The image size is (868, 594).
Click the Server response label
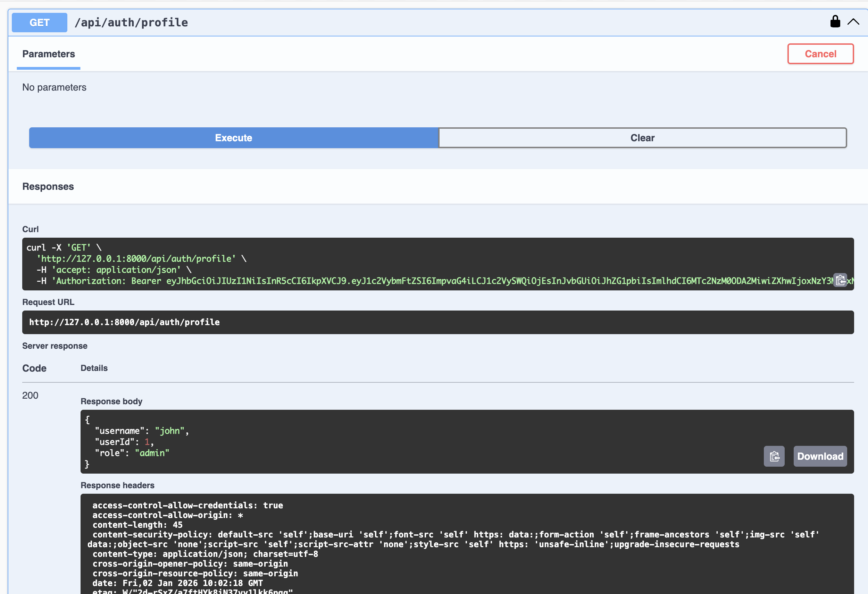tap(55, 346)
